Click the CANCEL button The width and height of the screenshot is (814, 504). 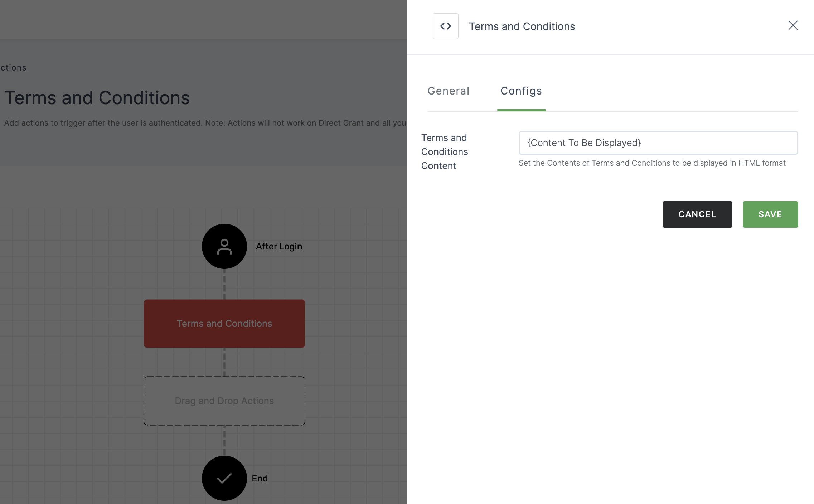pos(697,214)
